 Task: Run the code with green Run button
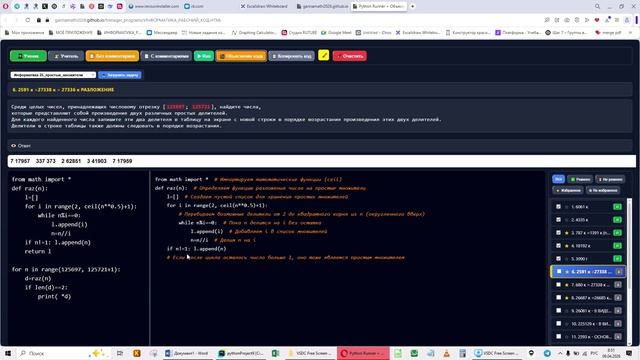[x=204, y=56]
